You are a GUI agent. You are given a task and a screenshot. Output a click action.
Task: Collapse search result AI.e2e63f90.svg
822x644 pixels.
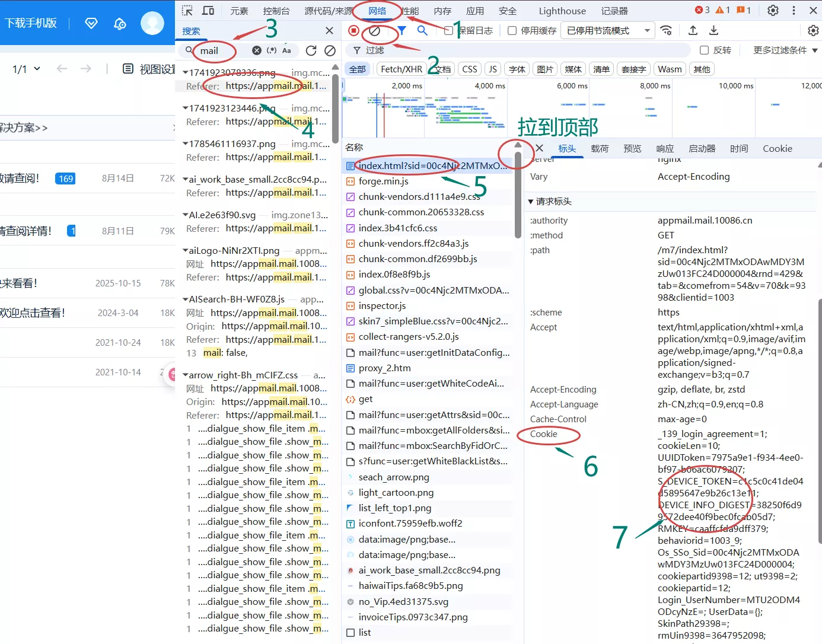coord(186,215)
